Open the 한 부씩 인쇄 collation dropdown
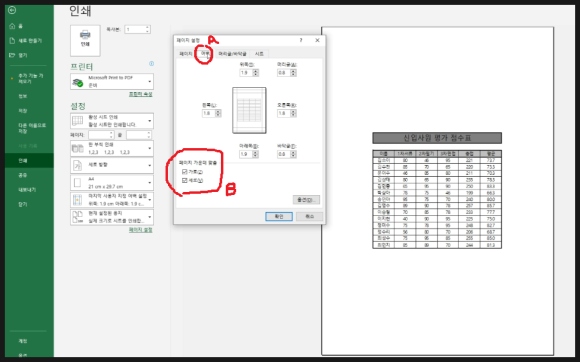This screenshot has width=580, height=362. [x=112, y=148]
